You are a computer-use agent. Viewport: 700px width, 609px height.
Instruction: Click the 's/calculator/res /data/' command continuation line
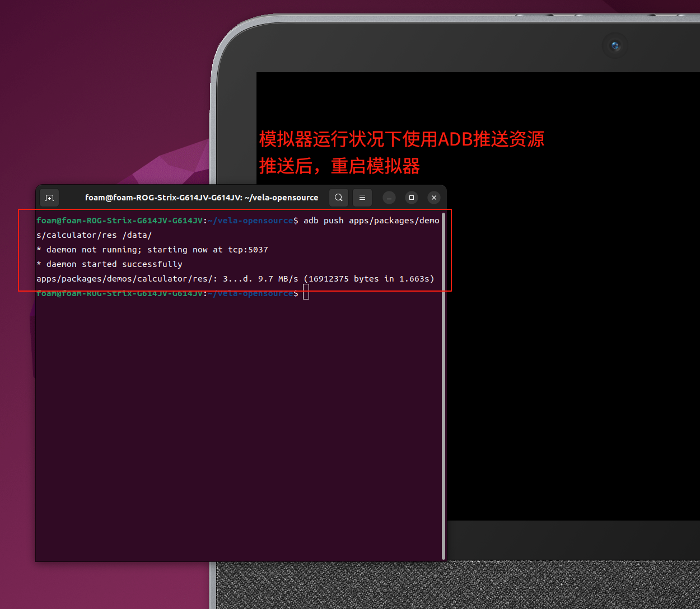[x=94, y=235]
